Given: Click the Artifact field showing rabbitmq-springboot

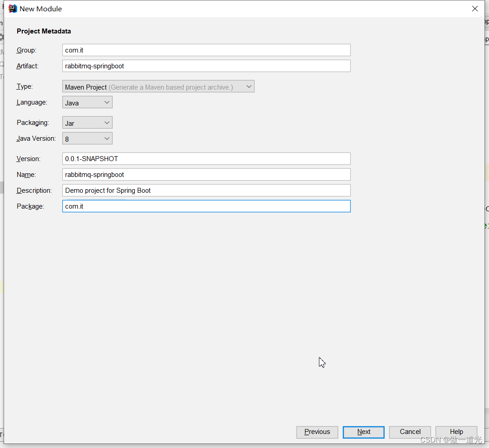Looking at the screenshot, I should [206, 66].
